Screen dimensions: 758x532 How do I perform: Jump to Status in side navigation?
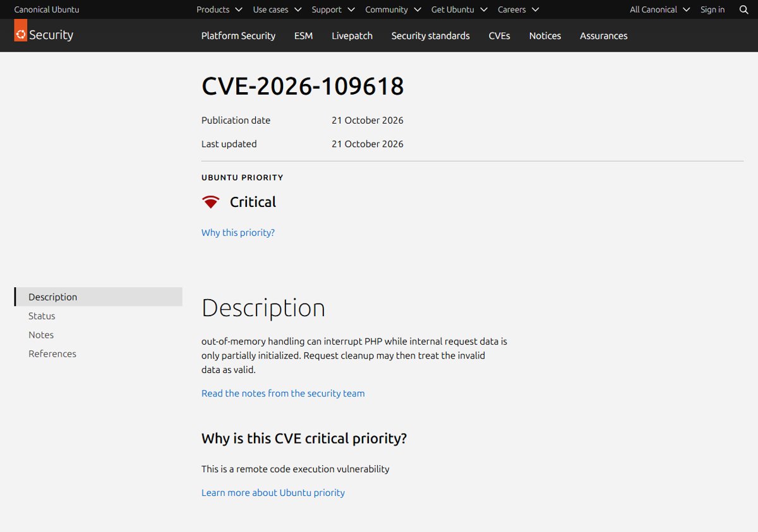42,316
